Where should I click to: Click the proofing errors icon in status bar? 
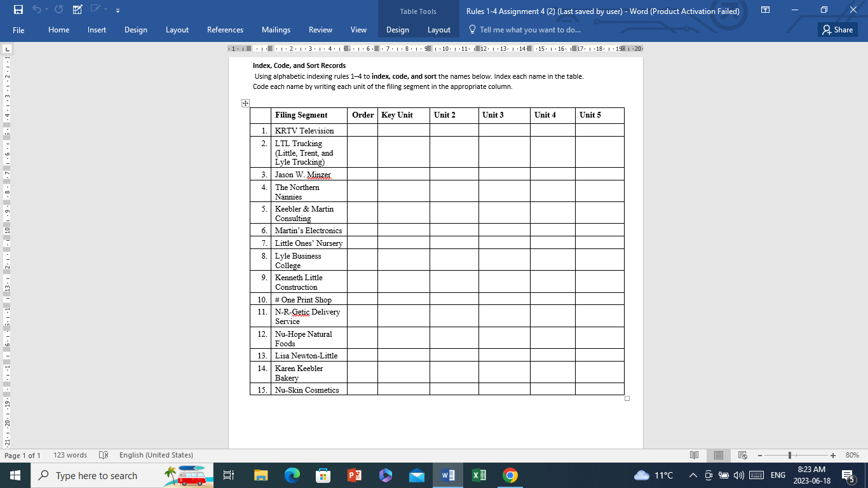pos(103,455)
